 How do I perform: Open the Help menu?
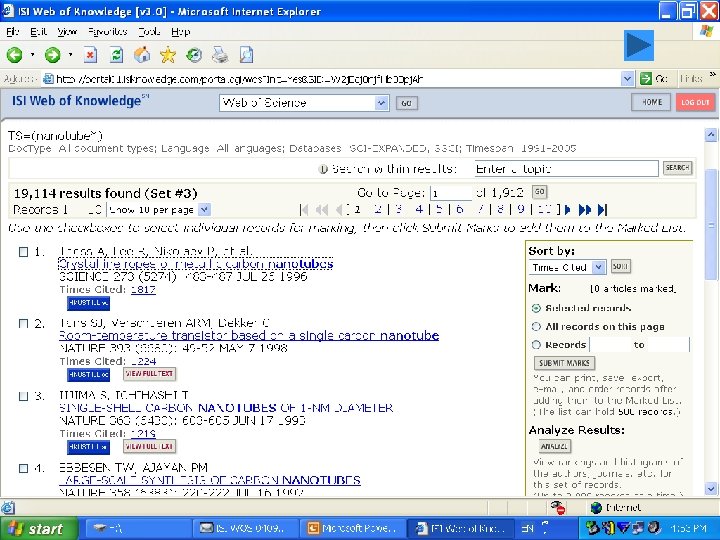point(180,32)
